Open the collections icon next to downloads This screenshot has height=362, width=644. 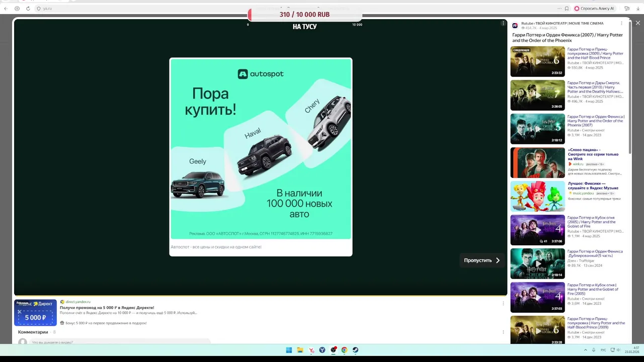[x=627, y=9]
